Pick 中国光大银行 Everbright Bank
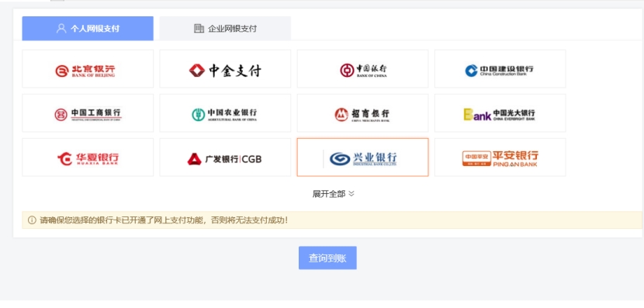644x308 pixels. click(500, 113)
